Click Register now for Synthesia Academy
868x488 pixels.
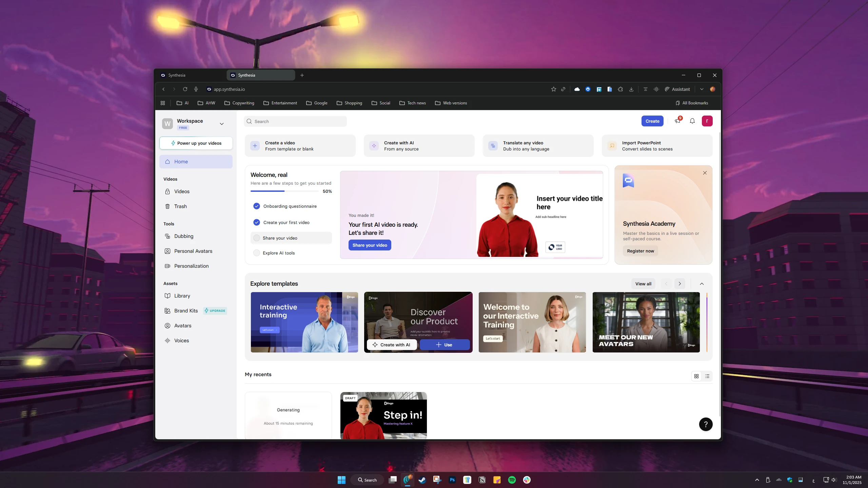640,251
